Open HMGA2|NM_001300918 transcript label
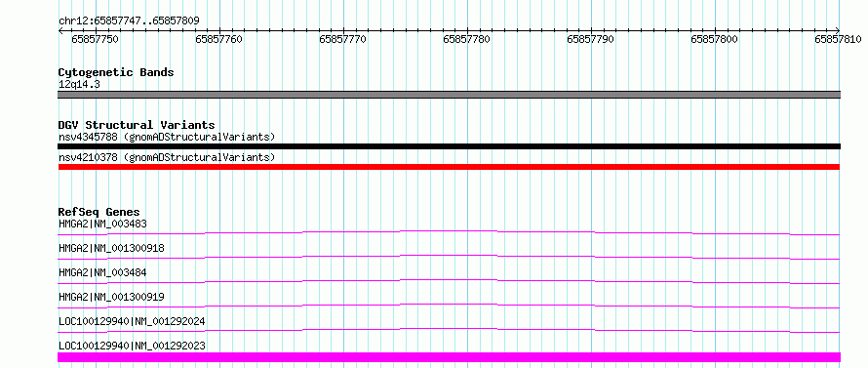The image size is (868, 368). click(111, 248)
